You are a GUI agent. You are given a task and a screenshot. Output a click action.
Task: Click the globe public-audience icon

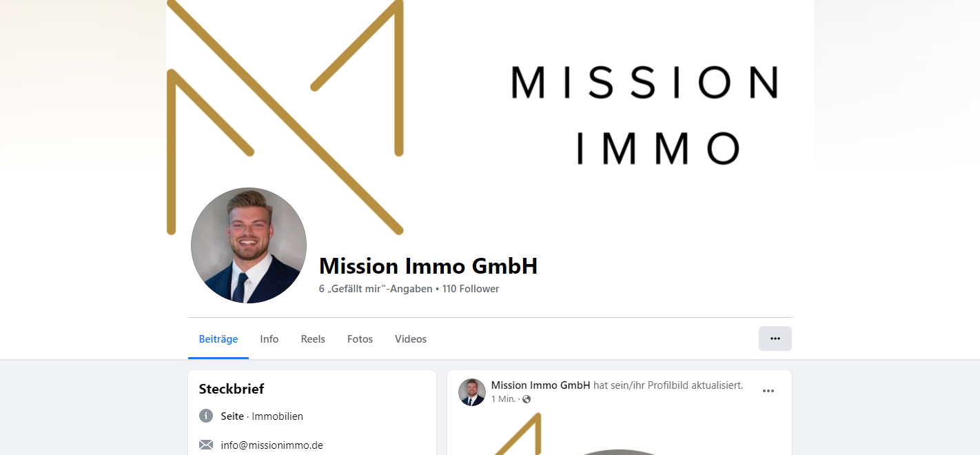tap(527, 399)
